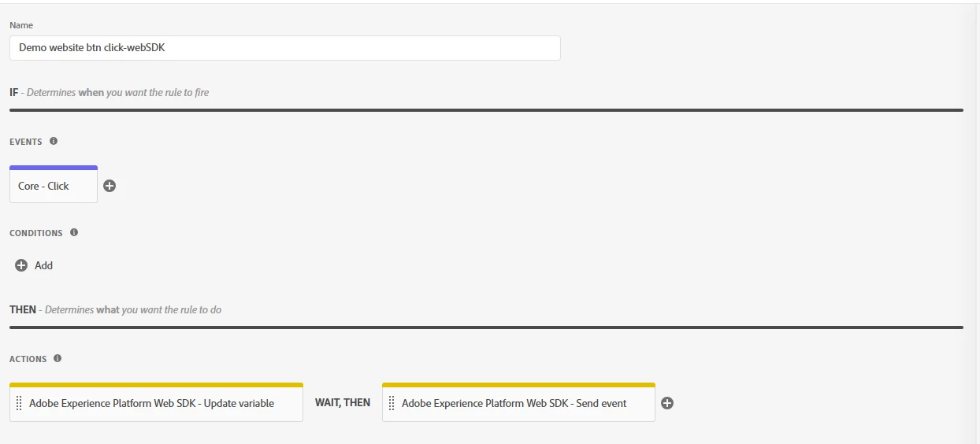
Task: Add another event with plus icon next to Core - Click
Action: pyautogui.click(x=110, y=186)
